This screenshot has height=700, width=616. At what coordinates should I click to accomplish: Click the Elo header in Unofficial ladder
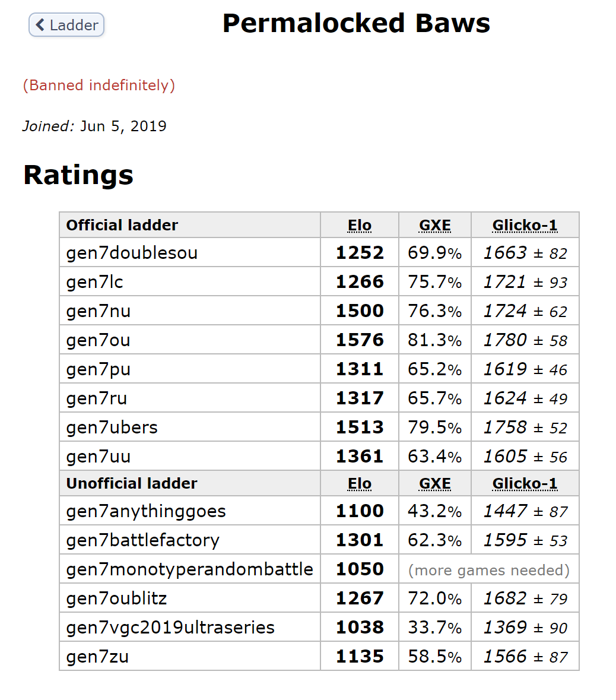coord(360,483)
